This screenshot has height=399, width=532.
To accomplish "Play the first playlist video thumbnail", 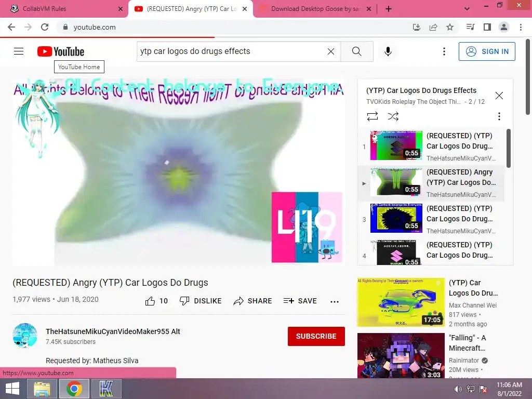I will point(396,145).
